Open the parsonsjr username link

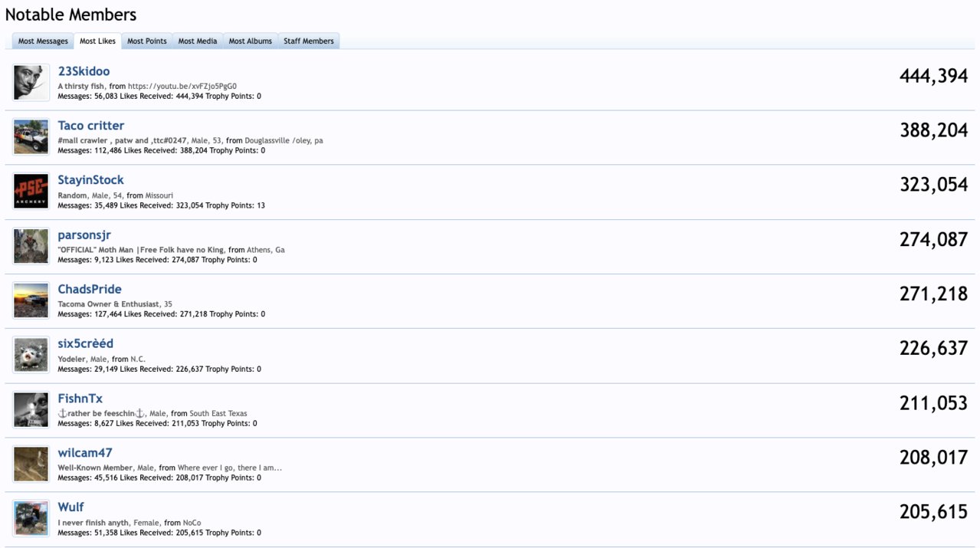(x=84, y=235)
